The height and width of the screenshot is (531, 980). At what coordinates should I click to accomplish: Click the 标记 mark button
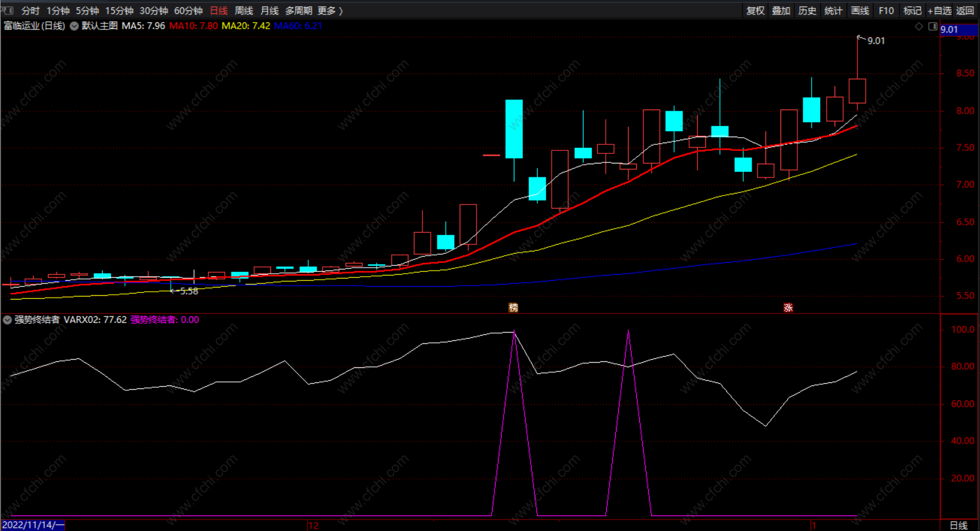[x=912, y=10]
